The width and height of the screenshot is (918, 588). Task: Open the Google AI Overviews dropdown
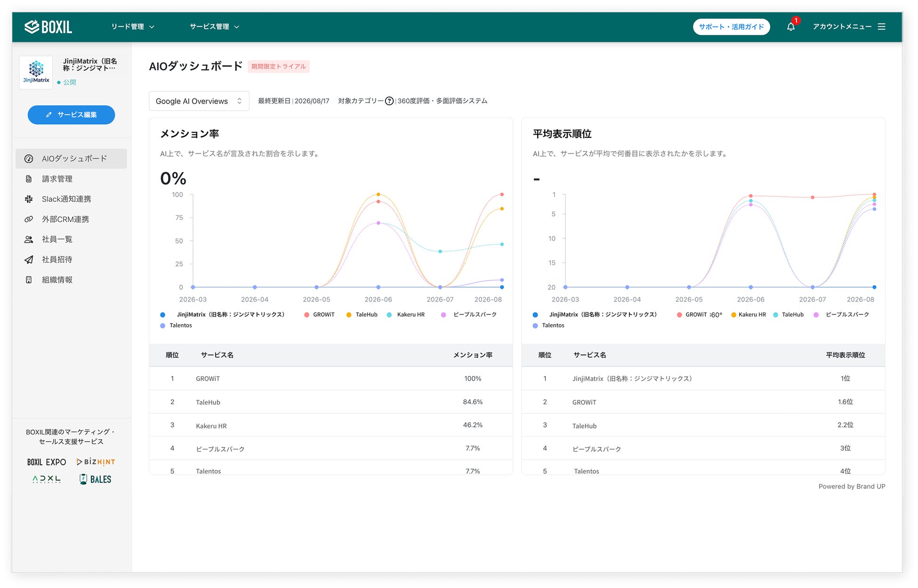pyautogui.click(x=199, y=101)
